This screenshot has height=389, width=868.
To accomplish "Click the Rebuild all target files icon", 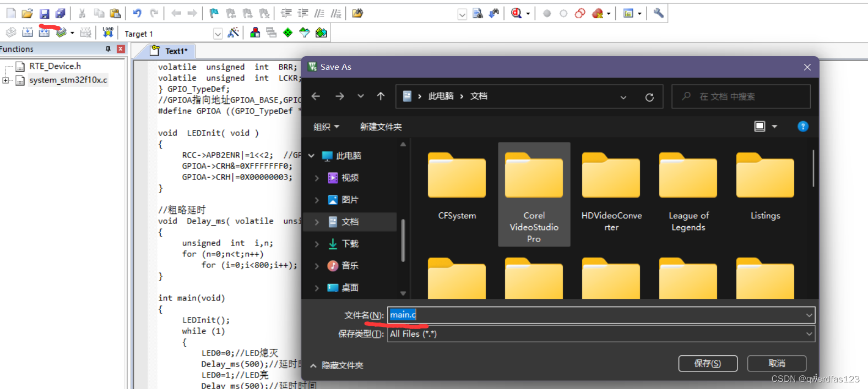I will [44, 33].
